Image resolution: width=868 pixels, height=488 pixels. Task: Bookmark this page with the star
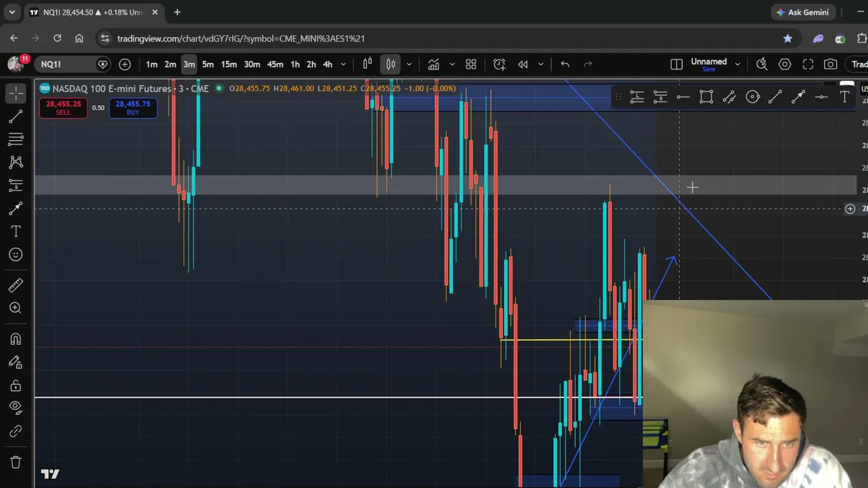click(787, 39)
